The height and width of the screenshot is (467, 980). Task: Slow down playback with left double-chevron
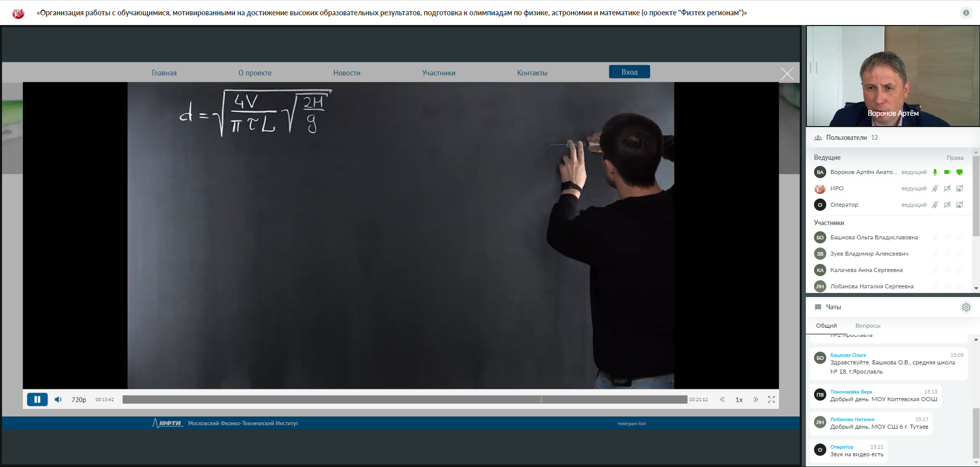tap(722, 400)
